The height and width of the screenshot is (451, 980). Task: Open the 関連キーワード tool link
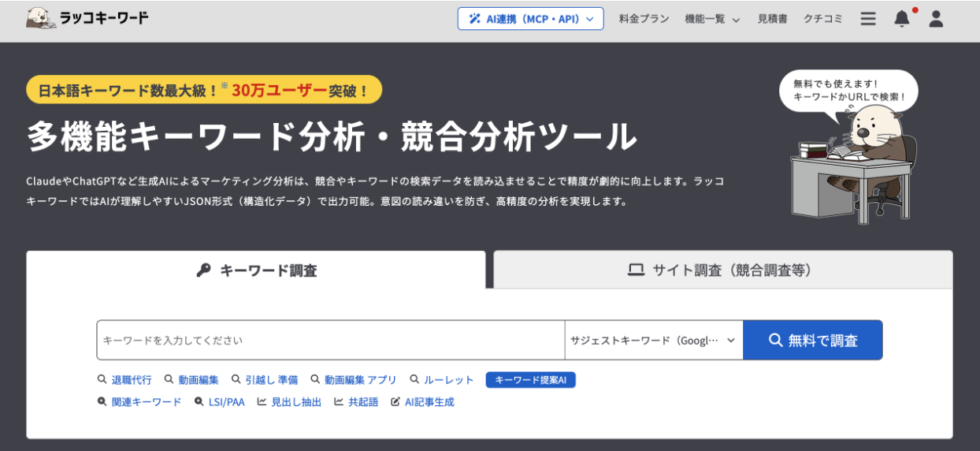tap(147, 401)
